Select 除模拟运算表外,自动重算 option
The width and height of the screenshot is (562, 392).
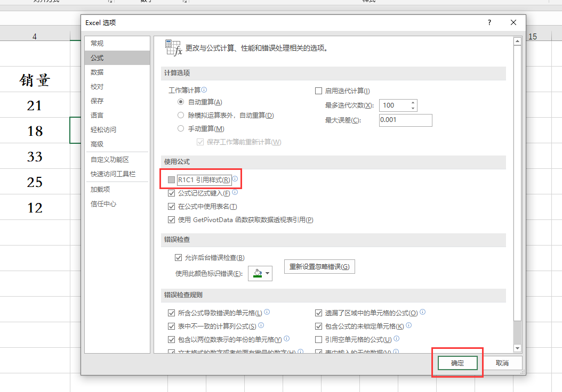[x=181, y=115]
